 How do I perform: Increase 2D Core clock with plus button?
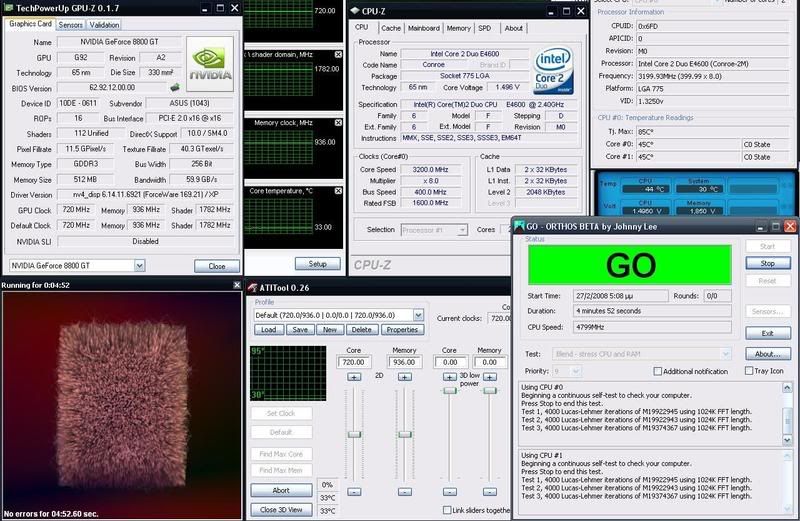(x=354, y=377)
